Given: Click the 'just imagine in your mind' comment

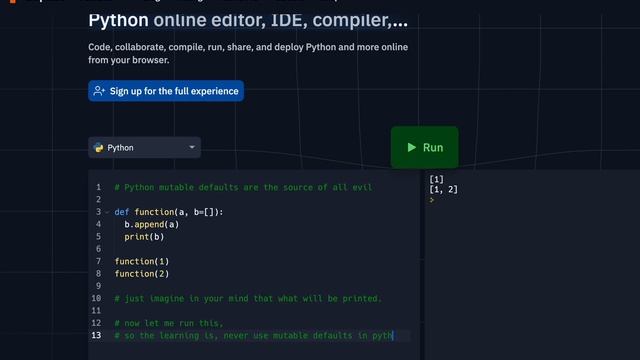Looking at the screenshot, I should pyautogui.click(x=248, y=298).
